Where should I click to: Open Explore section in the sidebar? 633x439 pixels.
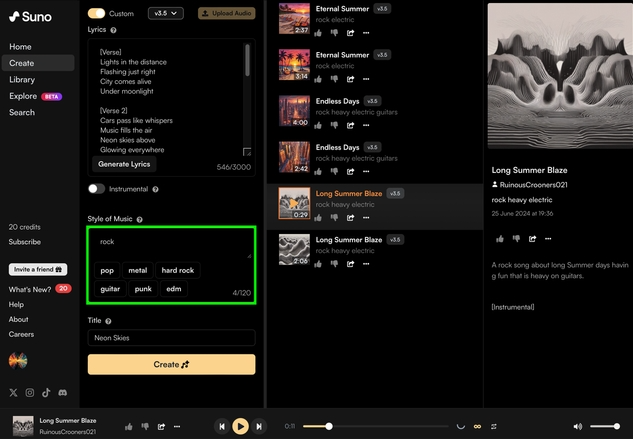(x=23, y=96)
